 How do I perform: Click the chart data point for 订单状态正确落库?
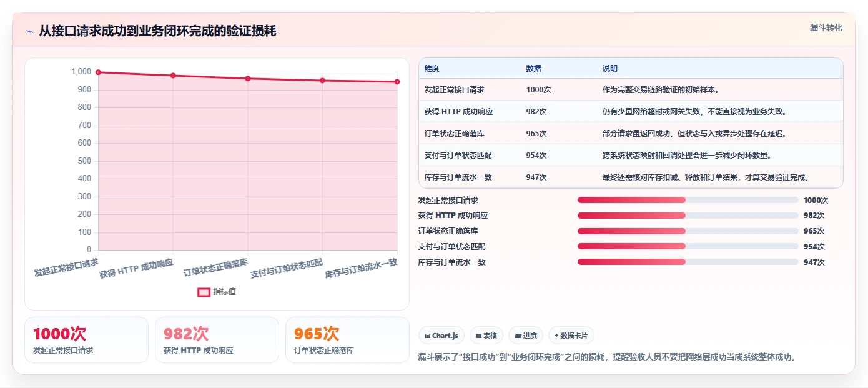[x=248, y=79]
